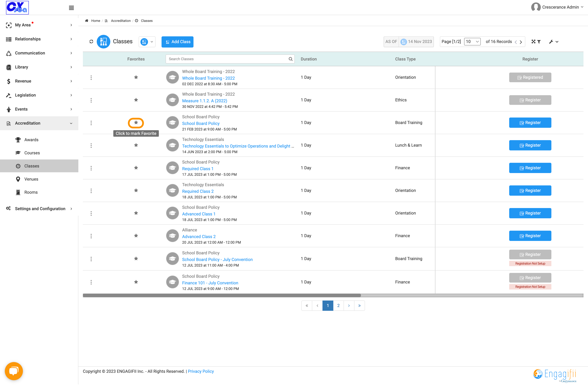Open Venues in the sidebar

(x=31, y=179)
